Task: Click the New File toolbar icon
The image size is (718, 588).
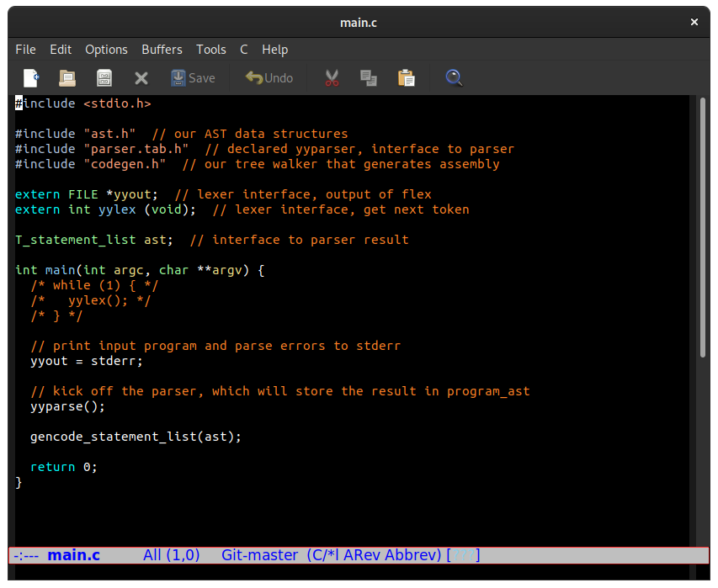Action: [31, 78]
